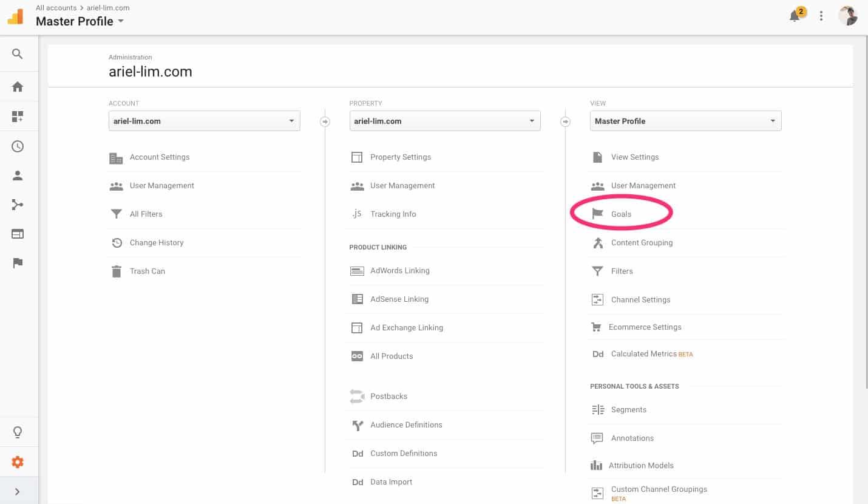Open Behavior window icon in sidebar
Image resolution: width=868 pixels, height=504 pixels.
[18, 234]
